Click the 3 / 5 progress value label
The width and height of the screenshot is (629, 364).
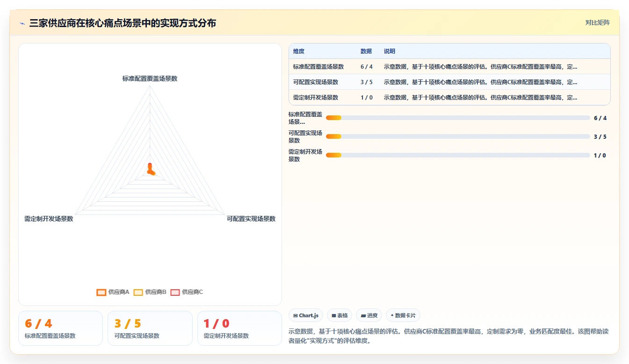pyautogui.click(x=600, y=136)
